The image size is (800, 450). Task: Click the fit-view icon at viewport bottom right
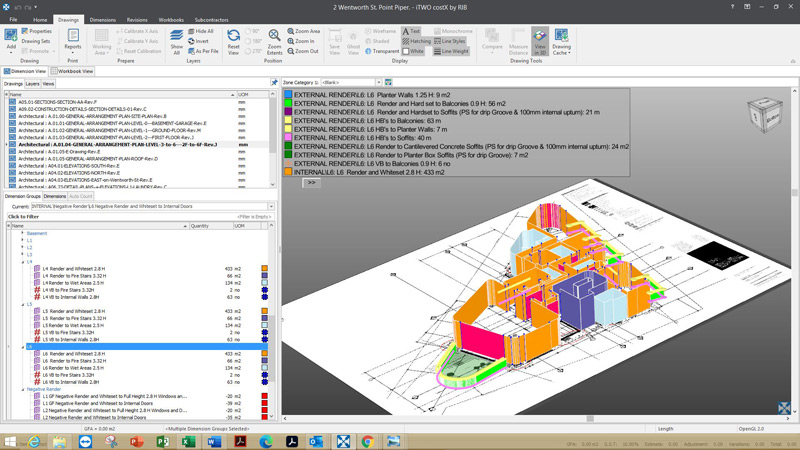click(784, 408)
